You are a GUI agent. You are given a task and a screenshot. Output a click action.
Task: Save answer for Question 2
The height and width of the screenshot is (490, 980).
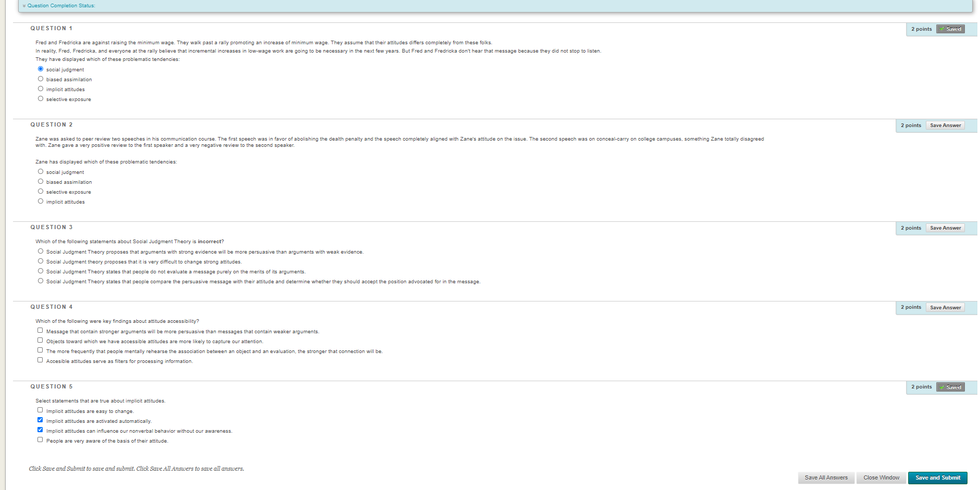coord(945,125)
